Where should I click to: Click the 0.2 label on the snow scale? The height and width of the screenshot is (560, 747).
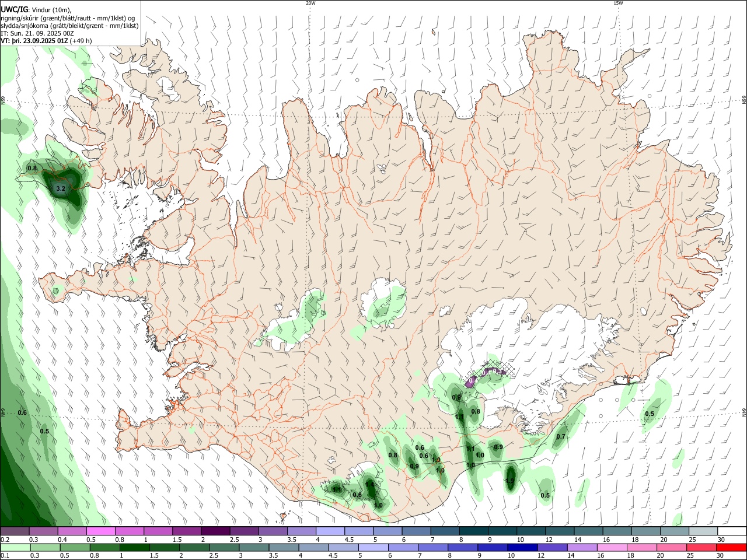click(x=5, y=540)
